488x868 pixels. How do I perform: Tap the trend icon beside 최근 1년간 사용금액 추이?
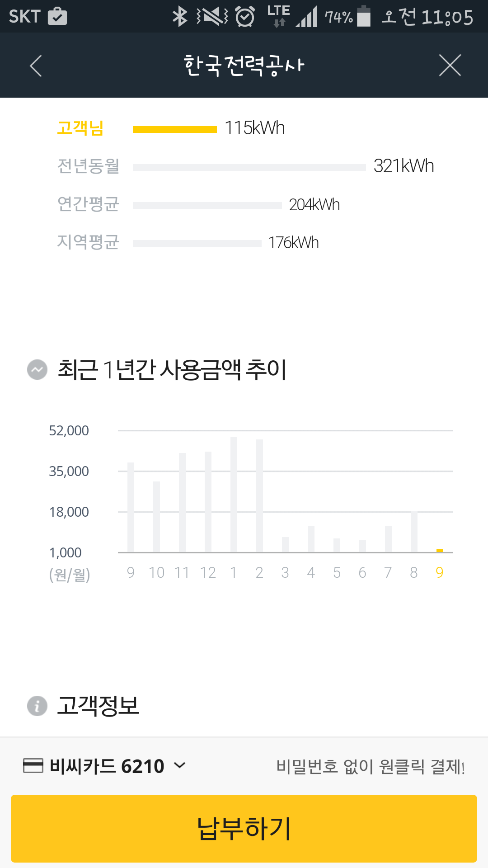37,370
